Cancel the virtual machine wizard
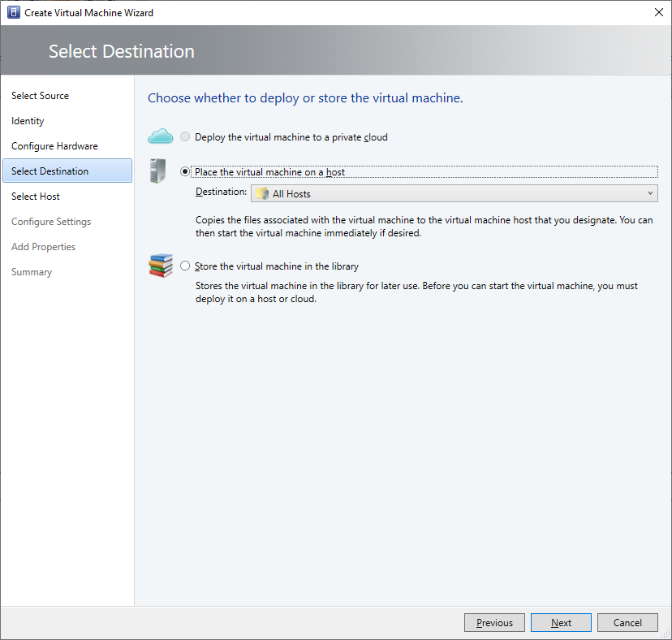The height and width of the screenshot is (640, 672). pyautogui.click(x=627, y=623)
